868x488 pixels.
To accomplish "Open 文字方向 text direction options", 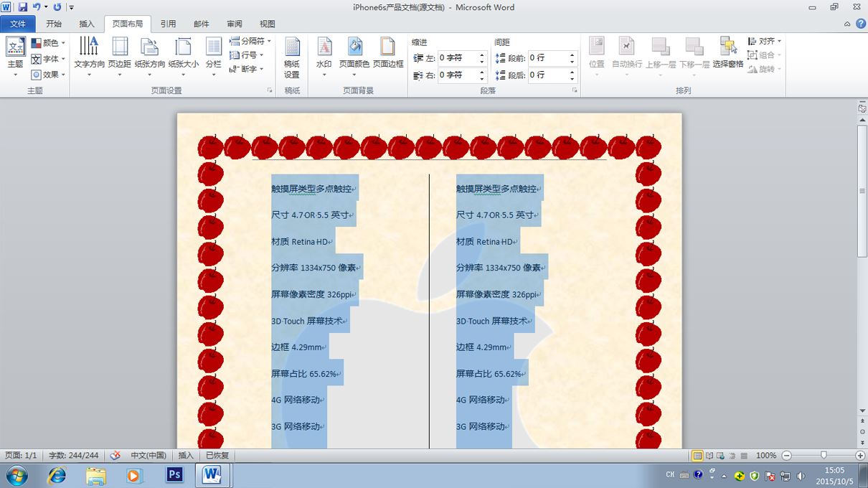I will pyautogui.click(x=89, y=57).
